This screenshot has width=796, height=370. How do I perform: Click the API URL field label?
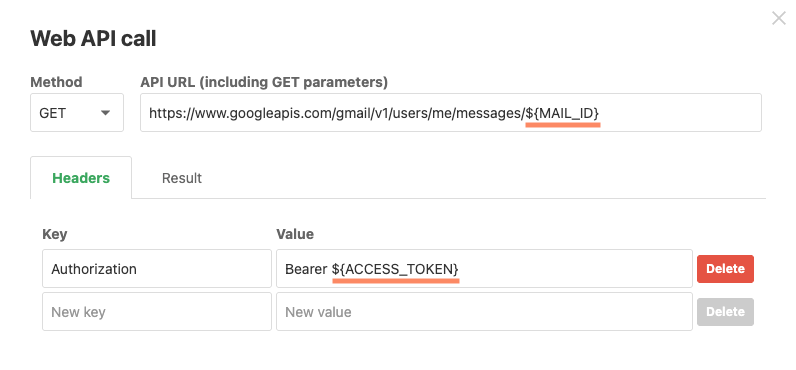point(264,82)
